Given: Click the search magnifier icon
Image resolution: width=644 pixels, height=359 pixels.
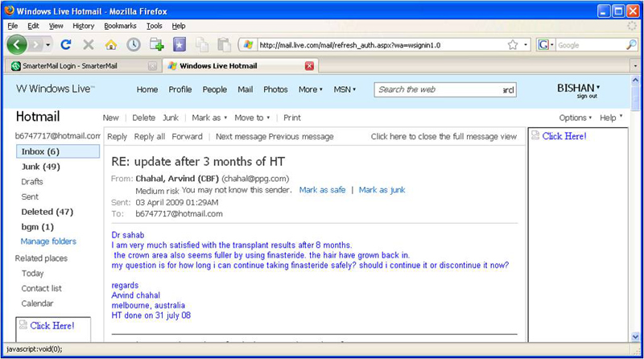Looking at the screenshot, I should coord(631,45).
